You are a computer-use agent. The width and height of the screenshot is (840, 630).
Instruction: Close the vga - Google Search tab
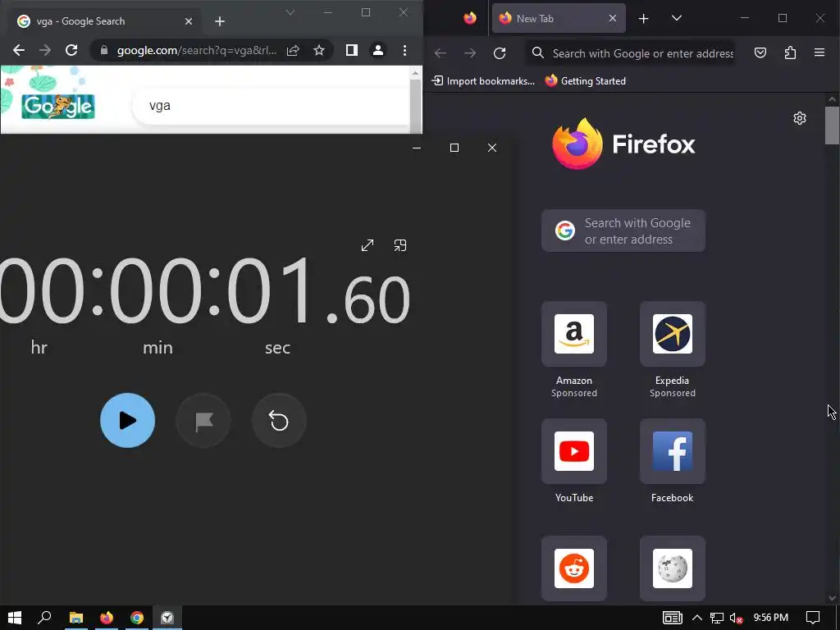[x=189, y=21]
